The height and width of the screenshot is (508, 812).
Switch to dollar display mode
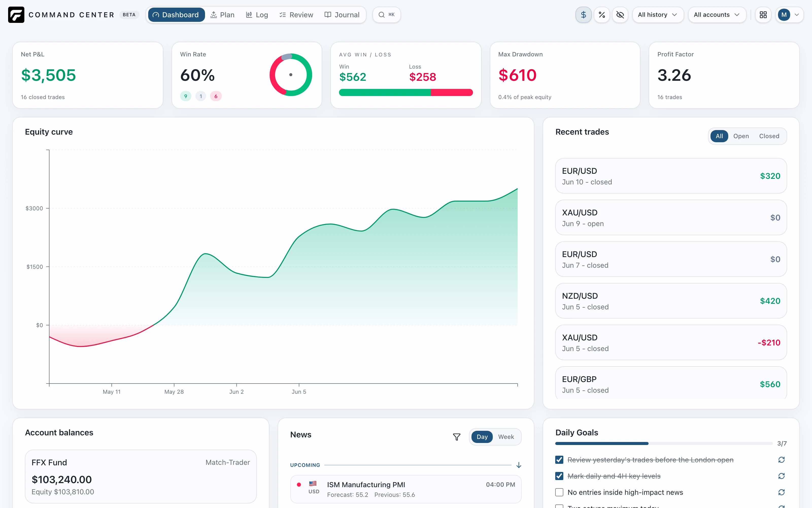click(584, 15)
